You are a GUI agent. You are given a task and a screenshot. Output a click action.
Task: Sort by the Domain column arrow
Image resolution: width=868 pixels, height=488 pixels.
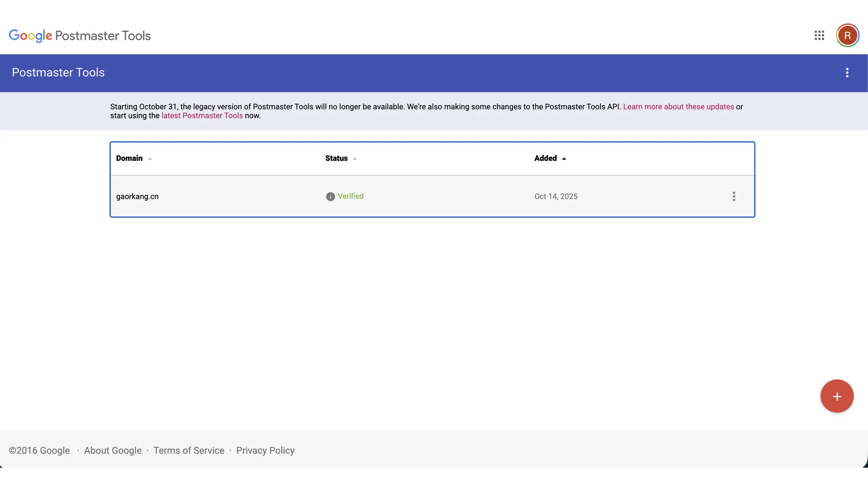[150, 159]
